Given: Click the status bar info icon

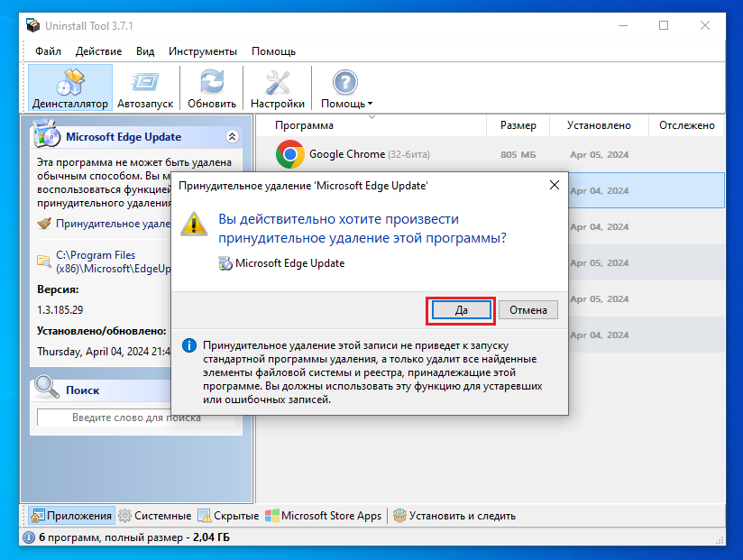Looking at the screenshot, I should tap(29, 537).
